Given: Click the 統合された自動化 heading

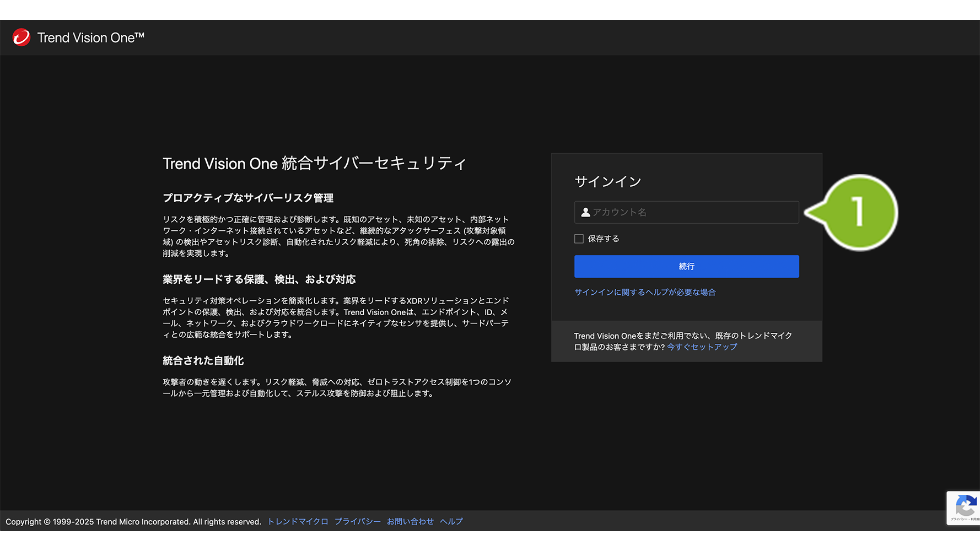Looking at the screenshot, I should click(x=203, y=361).
